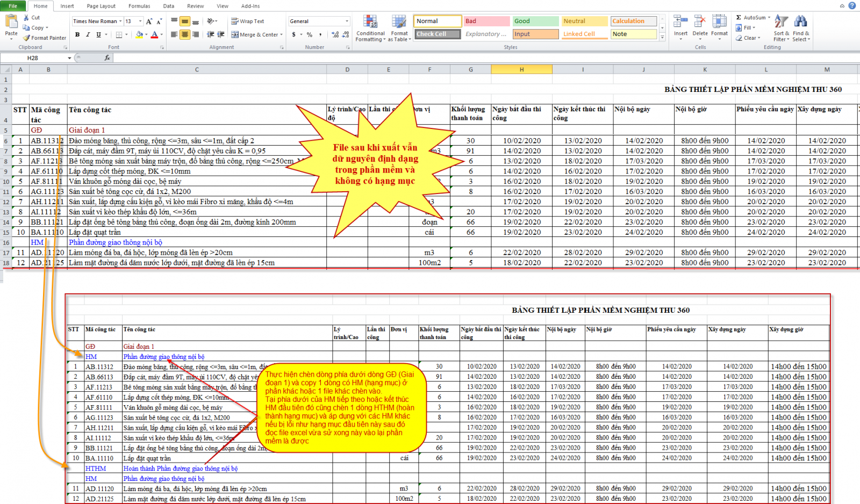Image resolution: width=860 pixels, height=504 pixels.
Task: Click the Cut scissors icon
Action: tap(26, 18)
